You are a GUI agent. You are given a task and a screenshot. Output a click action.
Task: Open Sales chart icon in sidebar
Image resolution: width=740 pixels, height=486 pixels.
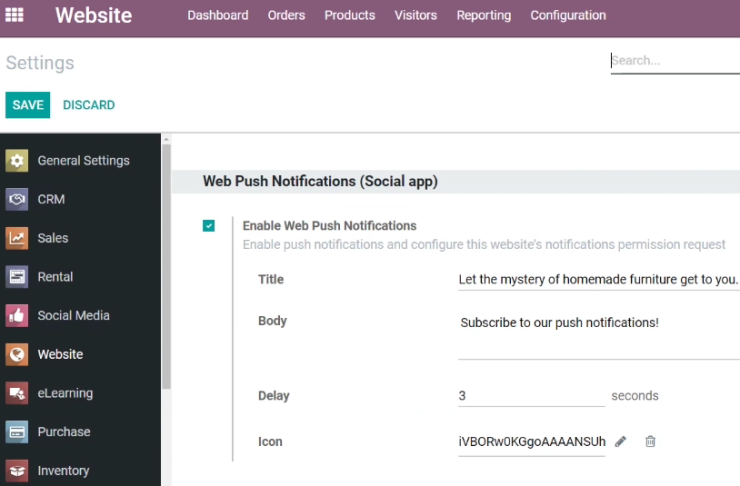point(17,238)
